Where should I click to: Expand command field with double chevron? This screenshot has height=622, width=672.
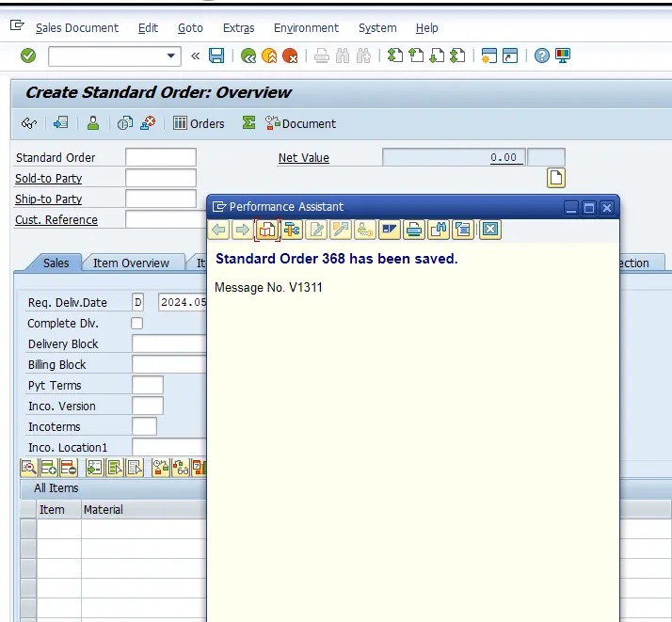click(x=196, y=56)
